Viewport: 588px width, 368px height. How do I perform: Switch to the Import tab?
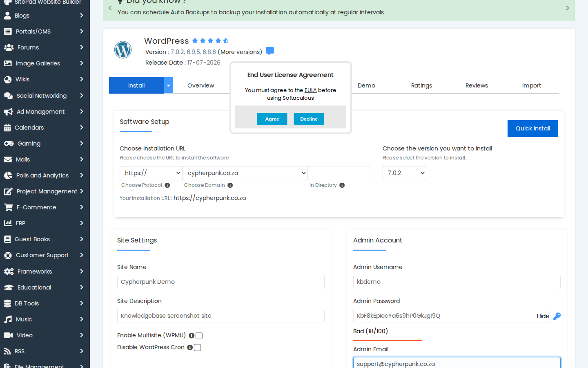(x=531, y=85)
